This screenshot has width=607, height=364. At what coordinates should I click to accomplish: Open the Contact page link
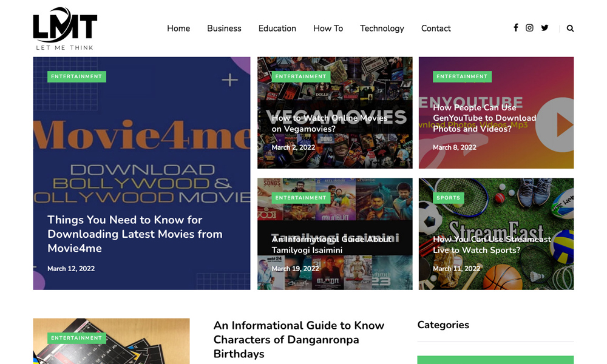click(436, 29)
